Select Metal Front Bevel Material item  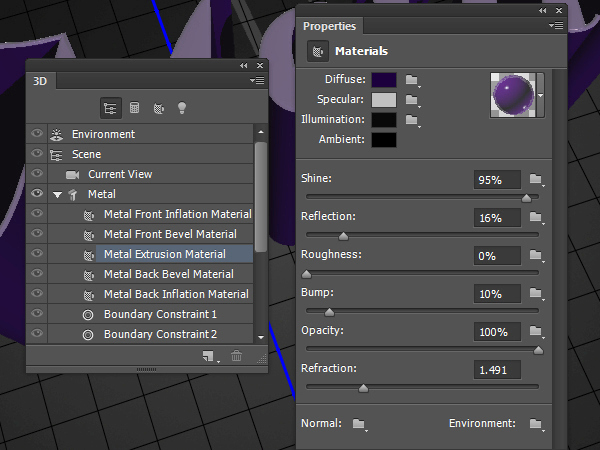(169, 234)
